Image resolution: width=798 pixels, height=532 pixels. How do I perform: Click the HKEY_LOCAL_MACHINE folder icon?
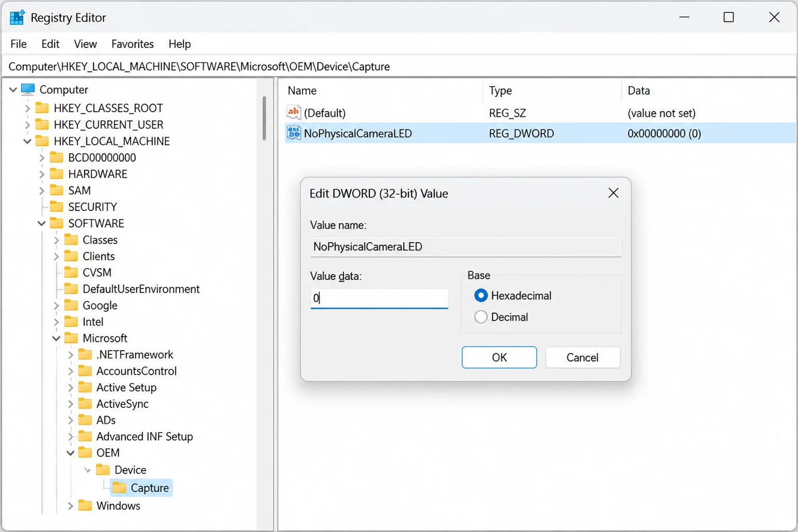tap(42, 141)
